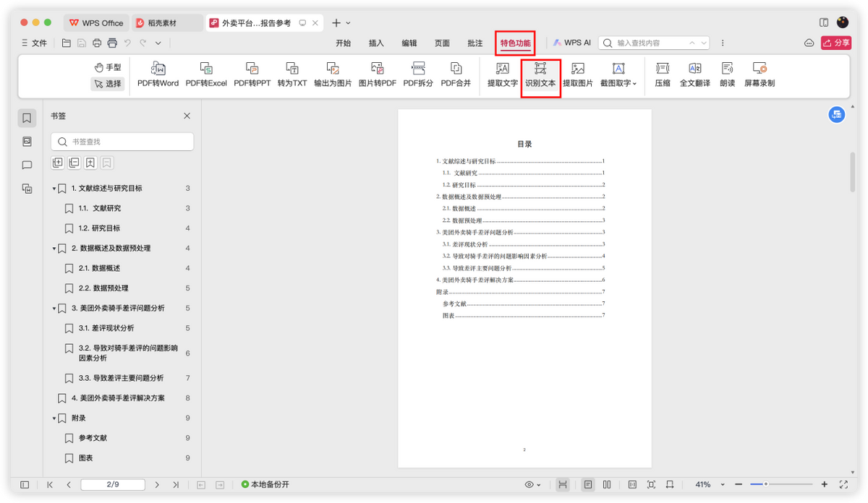Jump to bookmark 3.1. 差评现状分析

[106, 328]
